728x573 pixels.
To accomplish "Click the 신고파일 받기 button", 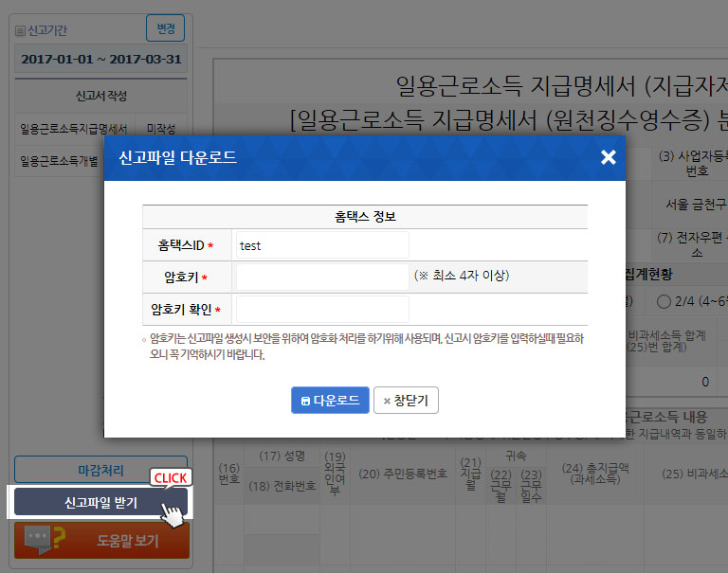I will pos(100,502).
